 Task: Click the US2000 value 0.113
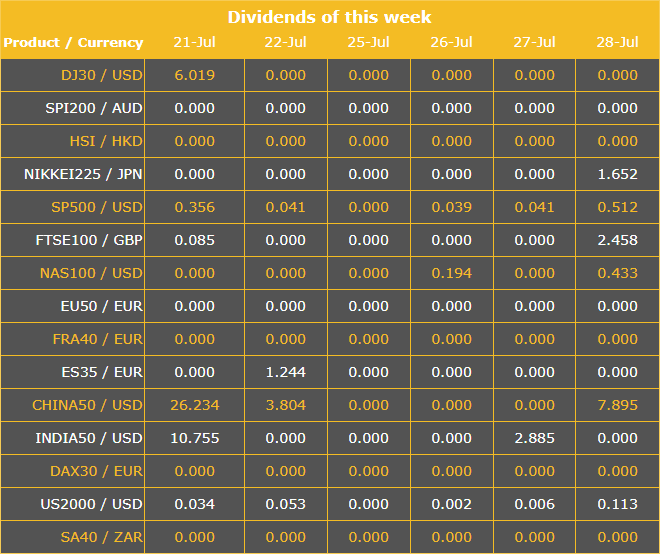point(617,504)
